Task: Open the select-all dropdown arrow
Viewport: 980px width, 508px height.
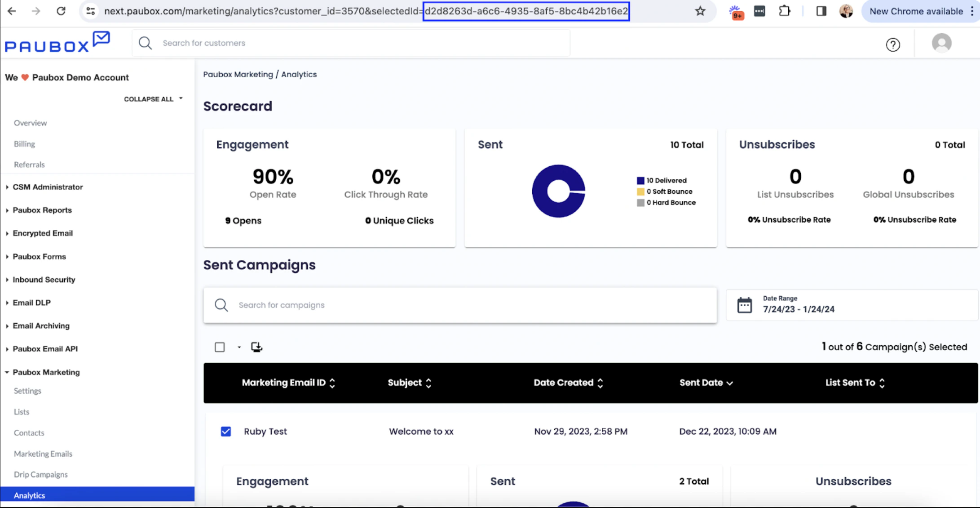Action: coord(239,347)
